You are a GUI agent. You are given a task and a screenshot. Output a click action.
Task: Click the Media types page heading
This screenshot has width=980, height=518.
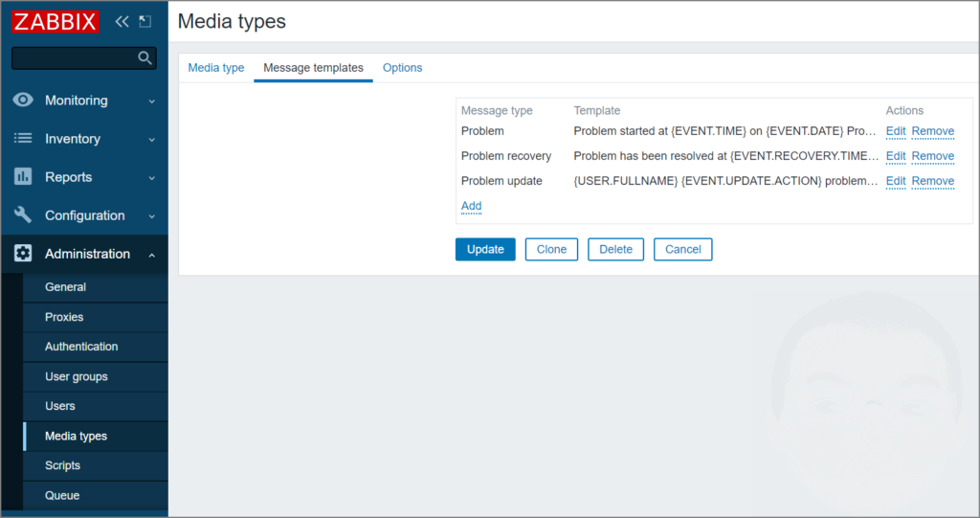(x=232, y=21)
